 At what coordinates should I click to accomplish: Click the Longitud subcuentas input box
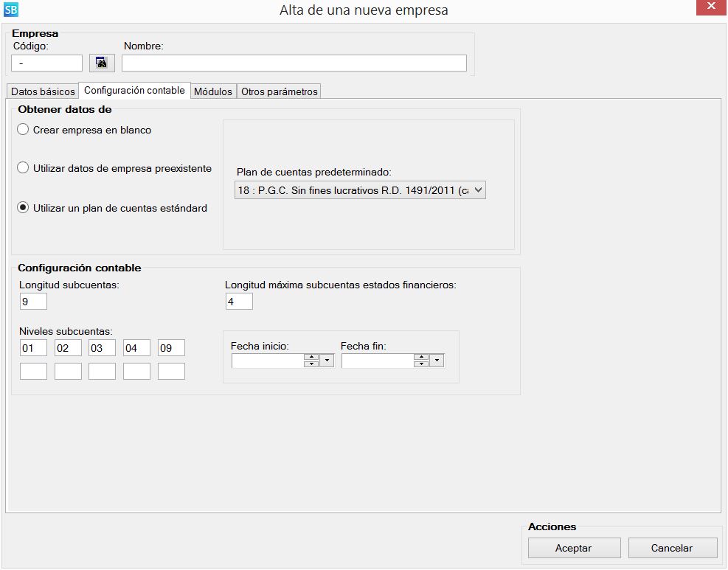pyautogui.click(x=33, y=301)
